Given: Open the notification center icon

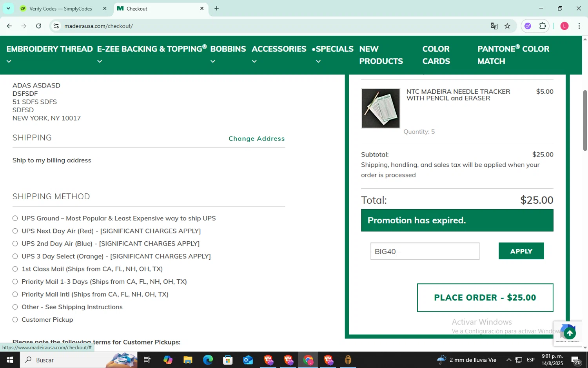Looking at the screenshot, I should point(576,360).
